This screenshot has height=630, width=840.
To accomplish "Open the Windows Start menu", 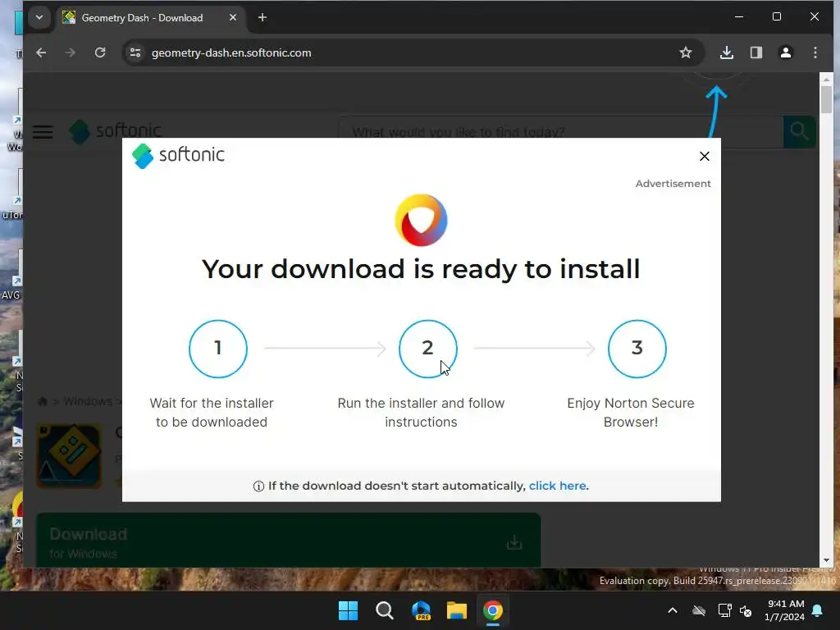I will (348, 610).
